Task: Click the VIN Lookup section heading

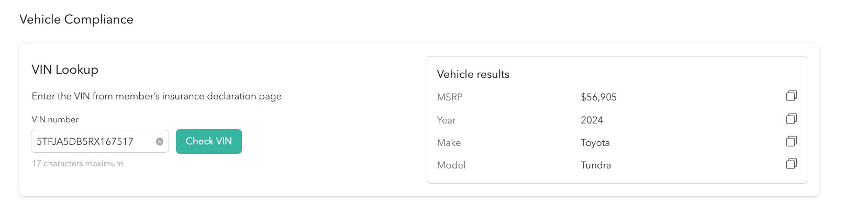Action: click(x=65, y=70)
